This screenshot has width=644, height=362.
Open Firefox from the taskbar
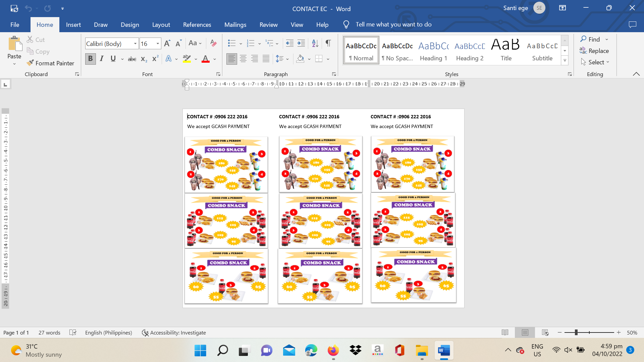coord(333,351)
